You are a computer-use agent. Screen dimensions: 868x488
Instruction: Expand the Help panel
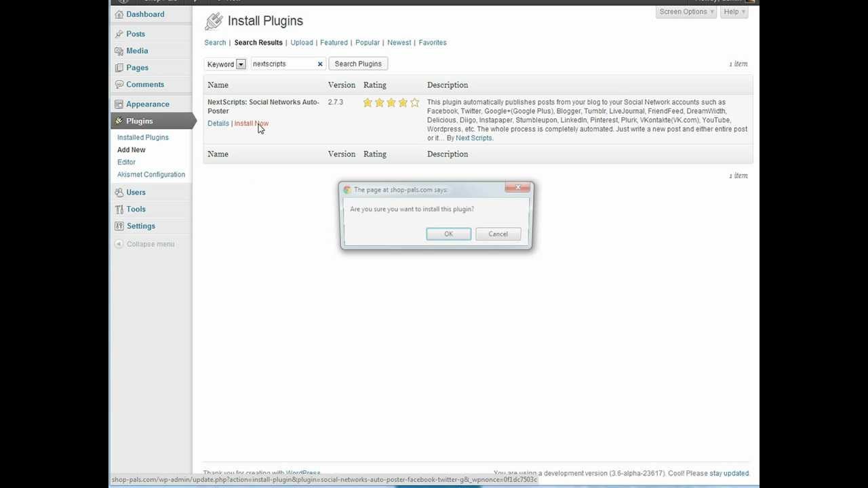coord(734,12)
